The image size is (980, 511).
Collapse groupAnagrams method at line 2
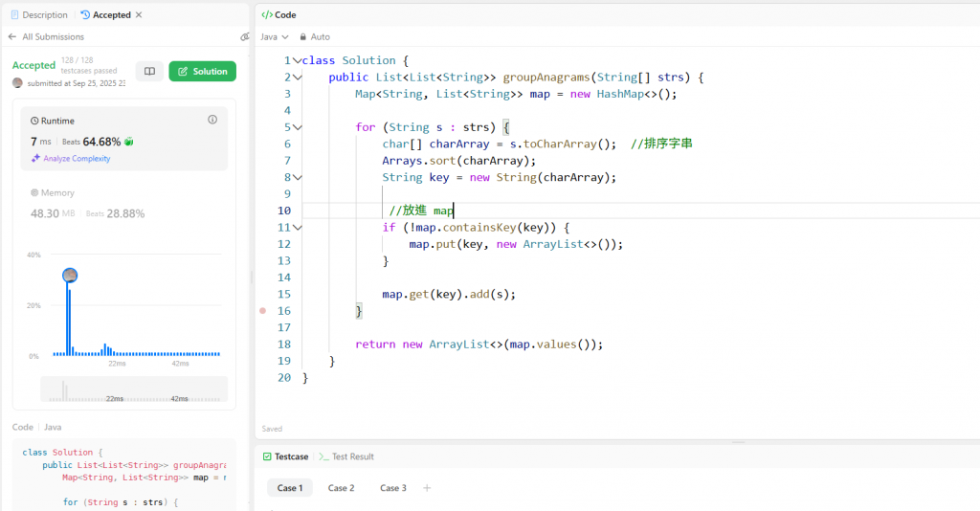click(x=298, y=78)
